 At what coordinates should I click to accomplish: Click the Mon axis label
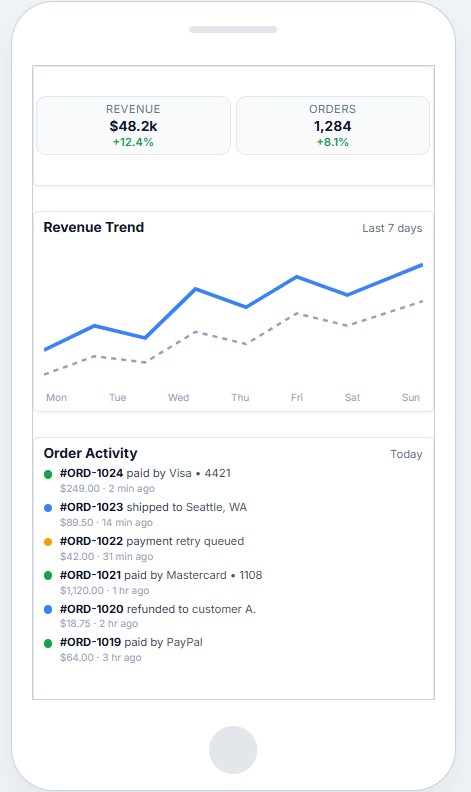pyautogui.click(x=56, y=398)
